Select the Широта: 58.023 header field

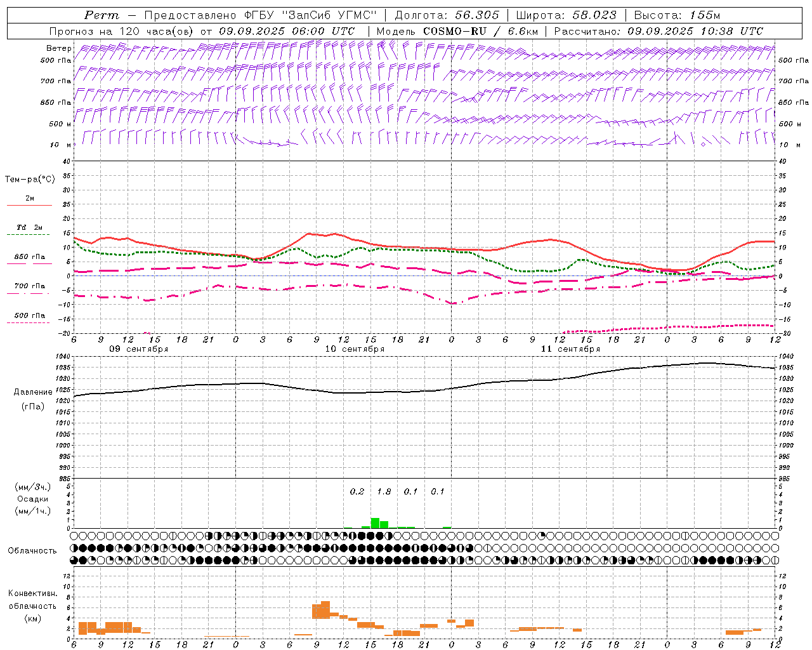(x=566, y=15)
